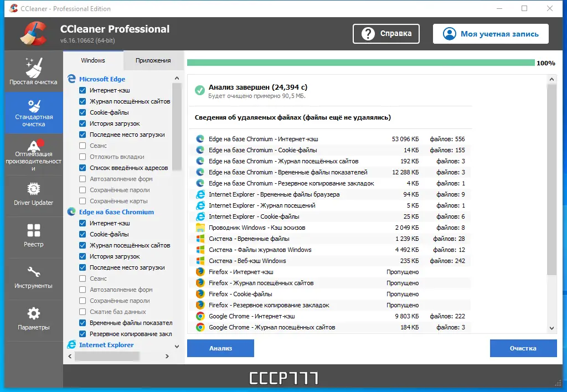
Task: Enable Microsoft Edge Сохранённые пароли checkbox
Action: pos(83,190)
